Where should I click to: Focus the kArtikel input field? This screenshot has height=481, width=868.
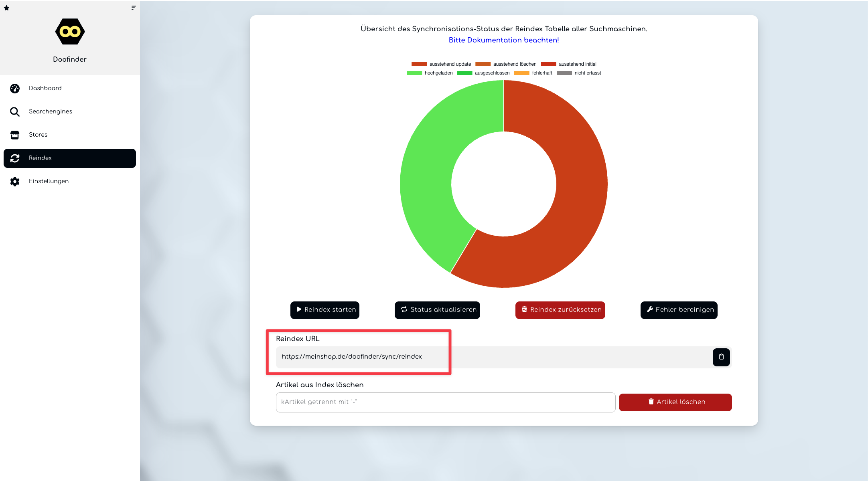click(445, 402)
